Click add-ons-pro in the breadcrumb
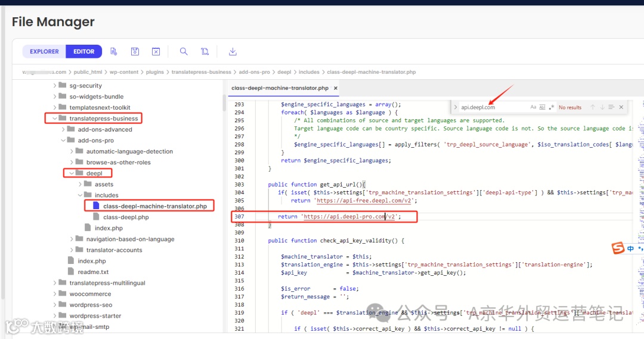The height and width of the screenshot is (339, 644). coord(254,72)
